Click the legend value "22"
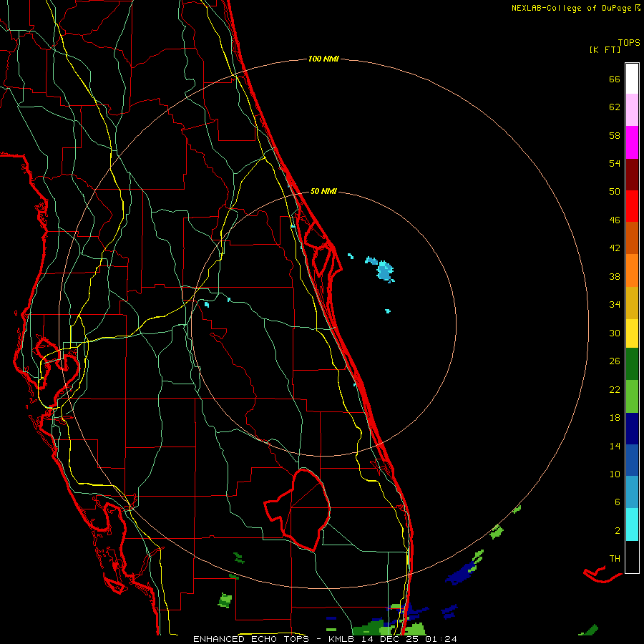This screenshot has width=644, height=644. [x=615, y=389]
